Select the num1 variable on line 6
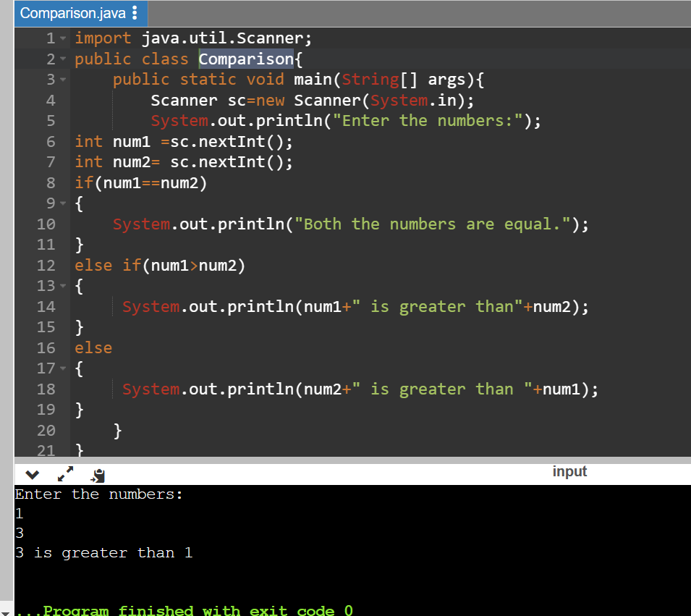This screenshot has width=691, height=616. (131, 141)
